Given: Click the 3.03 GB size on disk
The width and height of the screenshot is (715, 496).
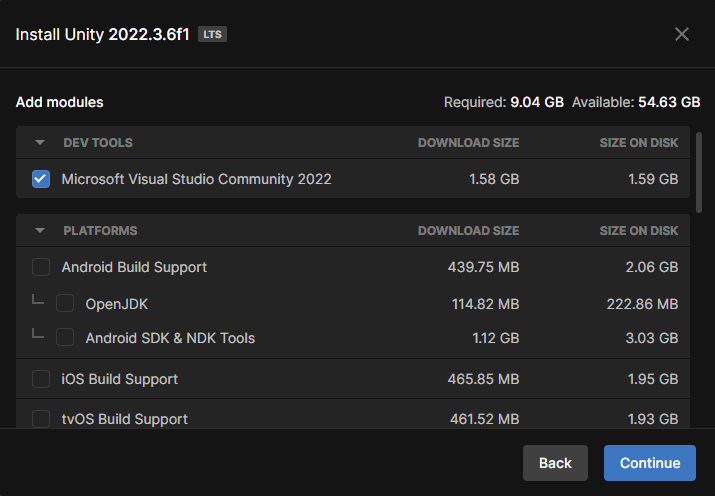Looking at the screenshot, I should click(652, 338).
